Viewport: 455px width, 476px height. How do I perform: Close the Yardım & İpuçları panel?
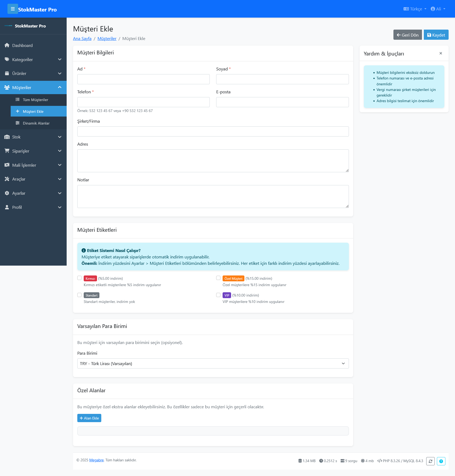click(440, 53)
